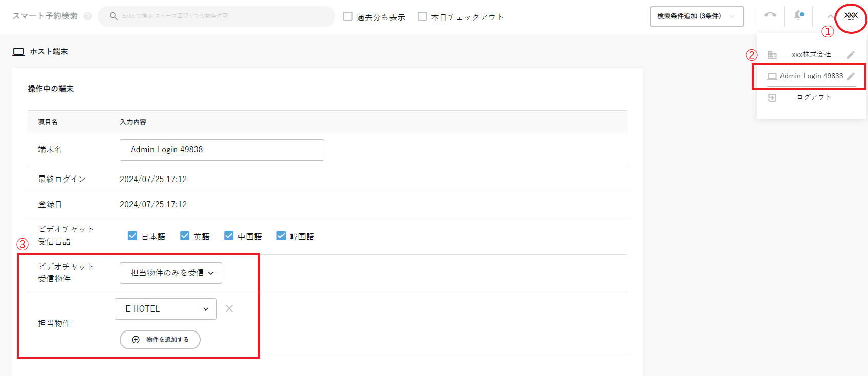Open the 検索条件追加 (3条件) dropdown

696,16
